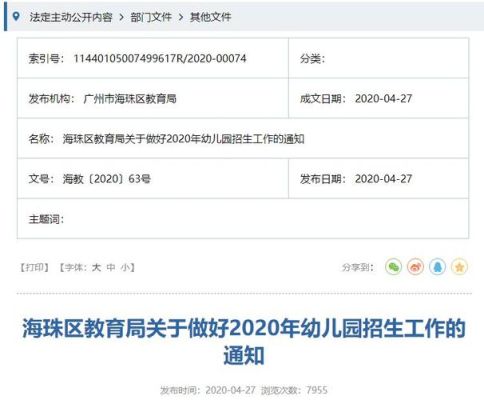Click the 发布时间 2020-04-27 text under the headline
Viewport: 484px width, 400px height.
click(x=208, y=390)
